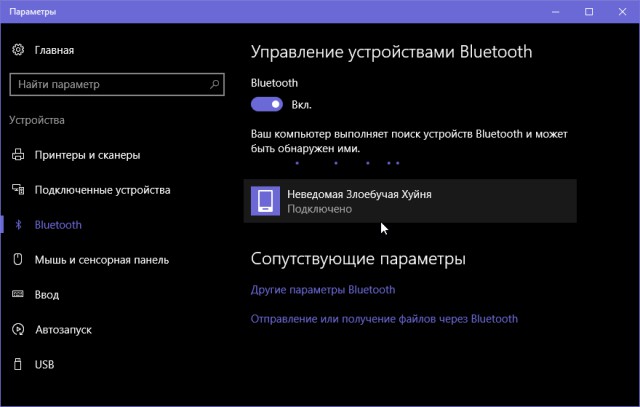
Task: Focus the Найти параметр search field
Action: tap(117, 85)
